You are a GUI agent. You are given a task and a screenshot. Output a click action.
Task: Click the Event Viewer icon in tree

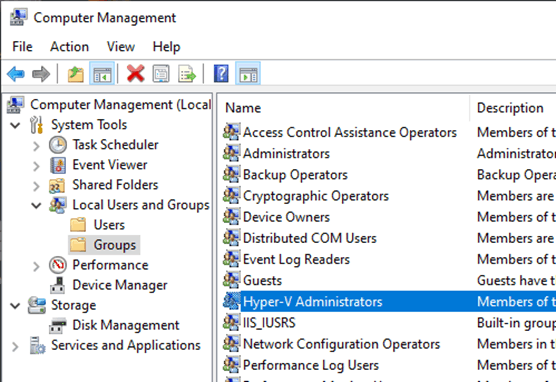pos(58,165)
